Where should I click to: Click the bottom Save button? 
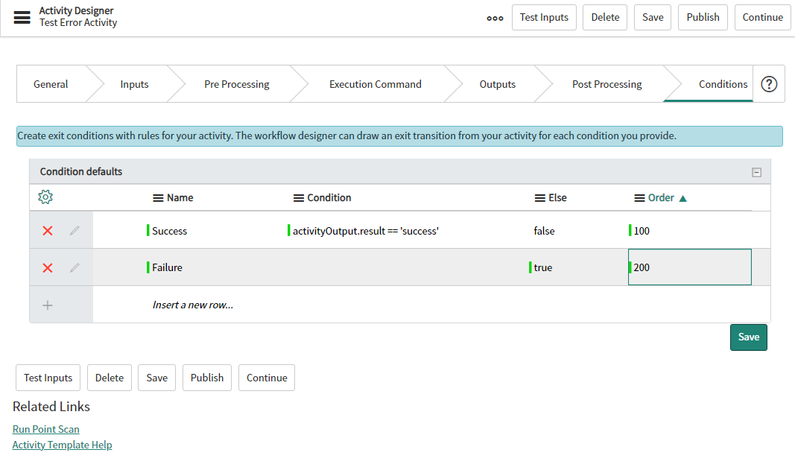pyautogui.click(x=157, y=378)
